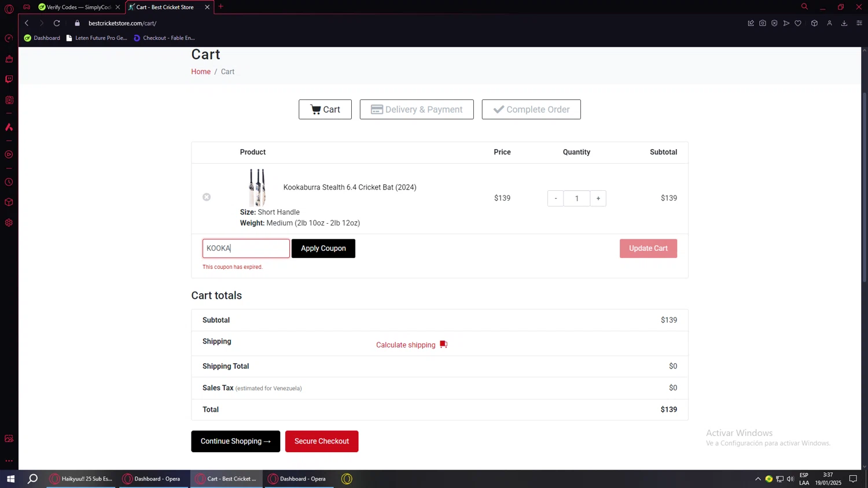Open GX Cleaner broom icon in sidebar
Screen dimensions: 868x488
click(x=9, y=59)
